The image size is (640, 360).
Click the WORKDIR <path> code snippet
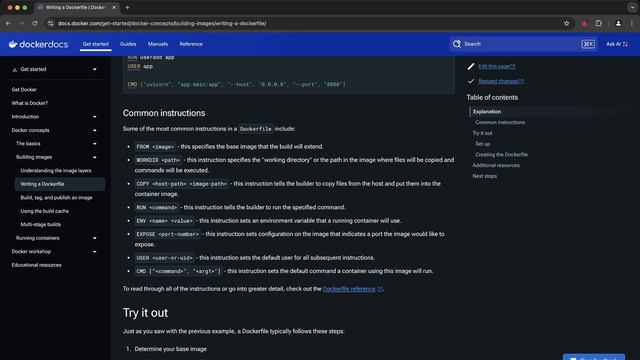(x=158, y=160)
